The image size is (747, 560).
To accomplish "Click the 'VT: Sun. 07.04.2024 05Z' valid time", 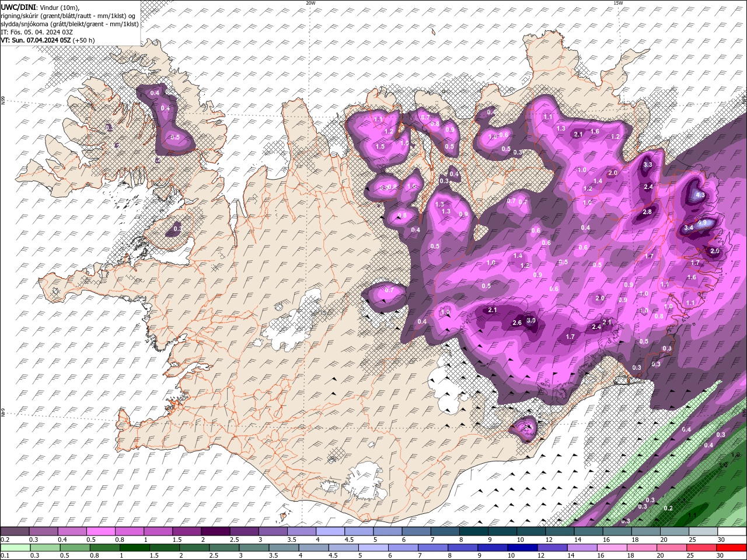I will click(x=36, y=40).
